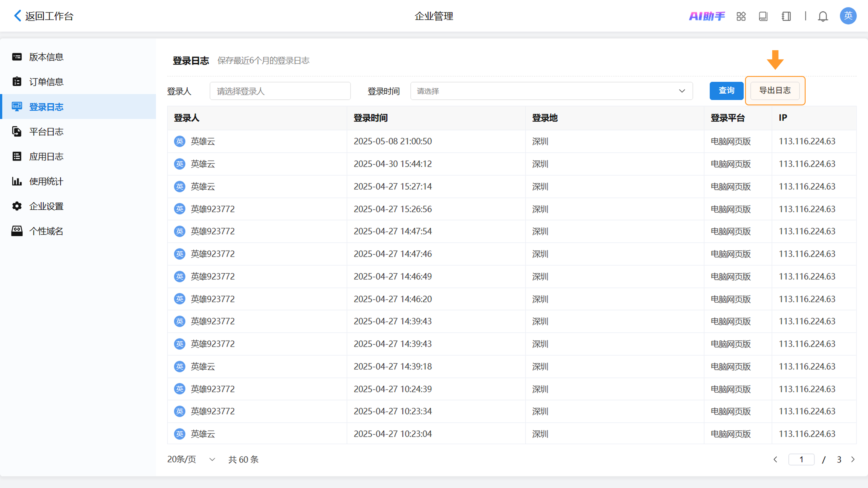Expand the 登录时间 dropdown
868x488 pixels.
(x=551, y=91)
